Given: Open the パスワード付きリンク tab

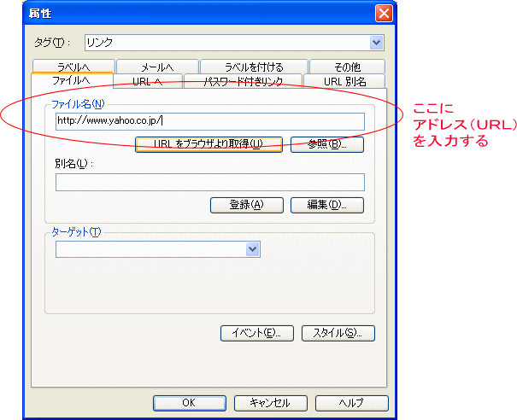Looking at the screenshot, I should click(244, 81).
